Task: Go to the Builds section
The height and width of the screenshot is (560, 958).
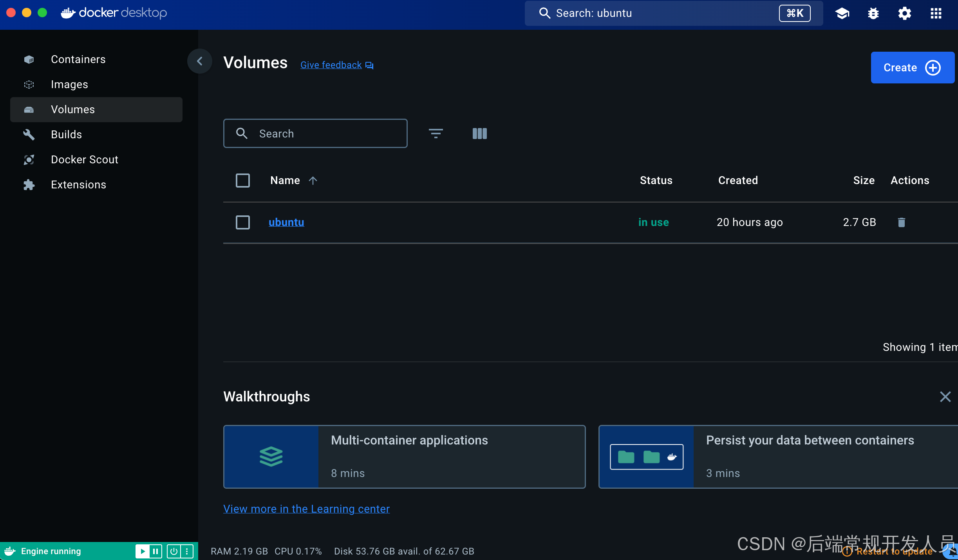Action: tap(96, 135)
